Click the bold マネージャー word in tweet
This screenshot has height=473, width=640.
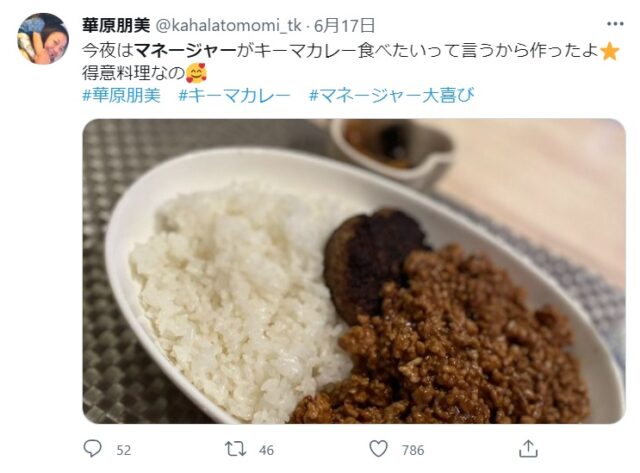[186, 51]
